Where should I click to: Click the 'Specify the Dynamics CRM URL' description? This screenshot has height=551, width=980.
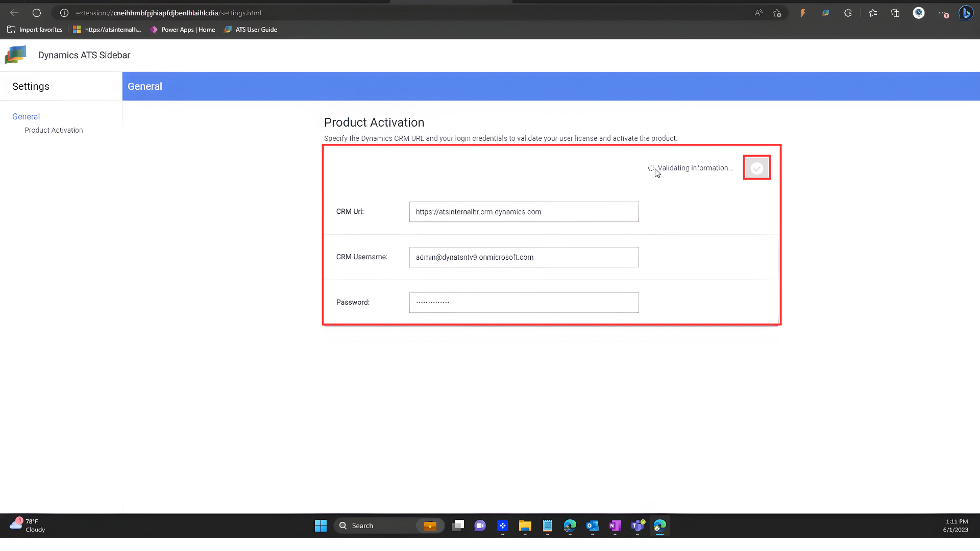coord(501,138)
